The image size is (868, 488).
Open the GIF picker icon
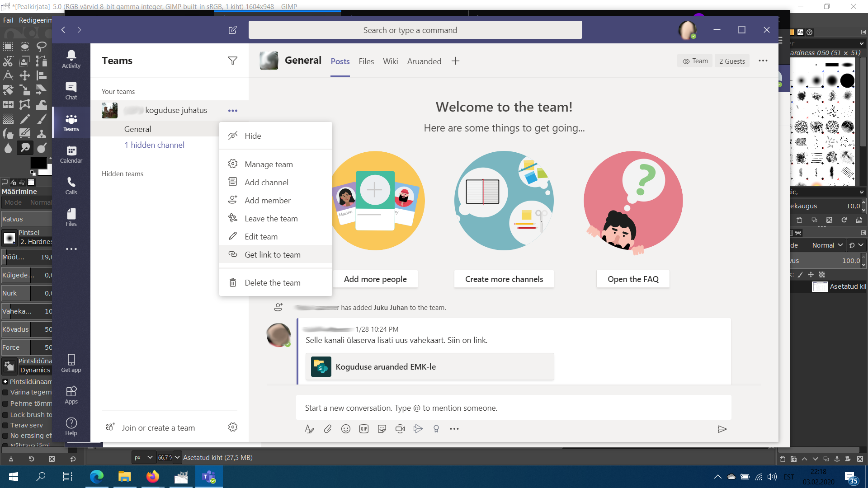pyautogui.click(x=363, y=429)
